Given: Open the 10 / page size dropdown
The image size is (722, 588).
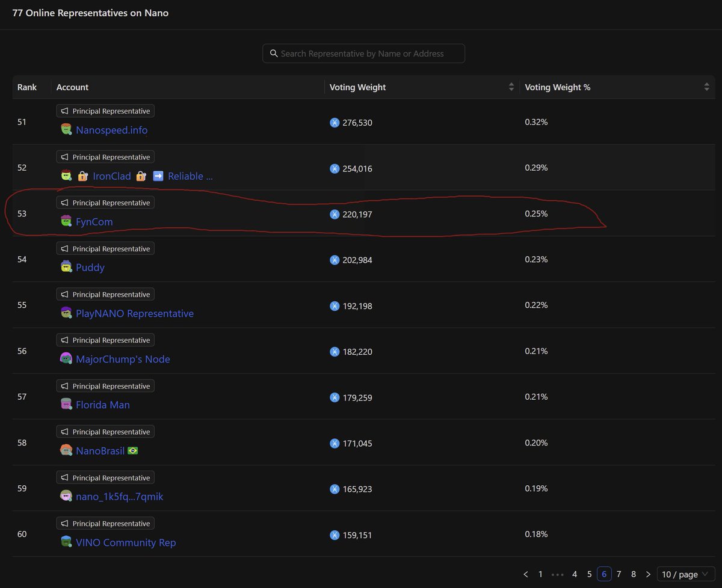Looking at the screenshot, I should (x=686, y=574).
